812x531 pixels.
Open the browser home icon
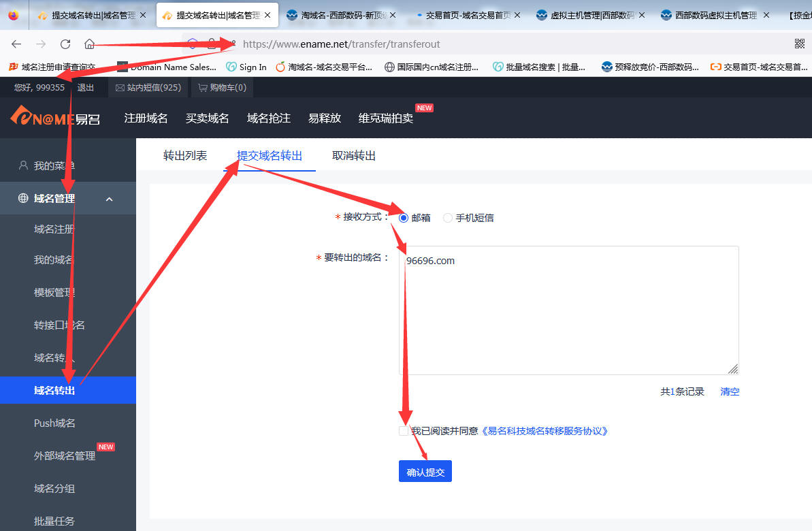pos(90,44)
